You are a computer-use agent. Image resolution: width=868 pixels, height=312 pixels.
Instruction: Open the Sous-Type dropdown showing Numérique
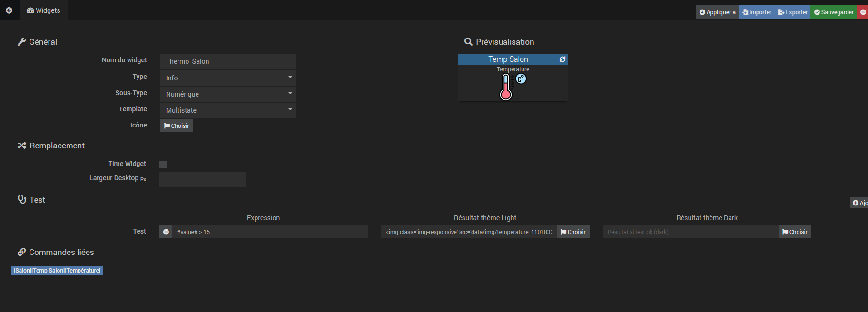click(x=228, y=94)
